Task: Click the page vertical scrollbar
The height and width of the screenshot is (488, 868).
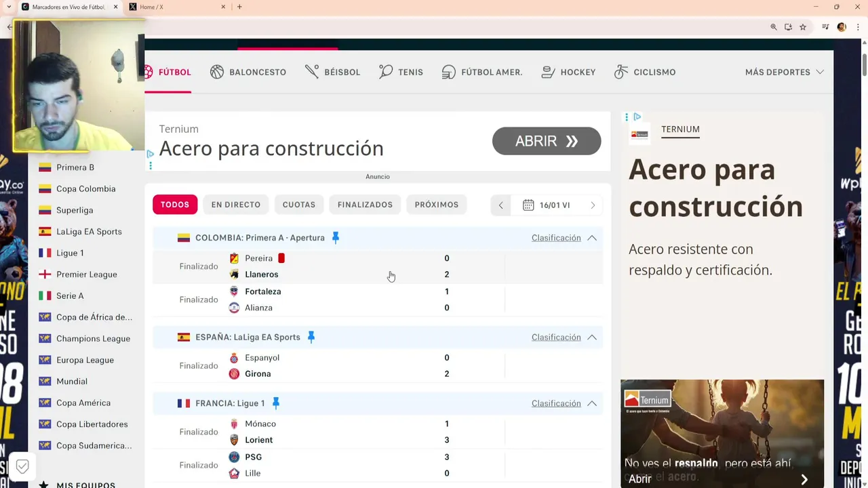Action: [865, 64]
